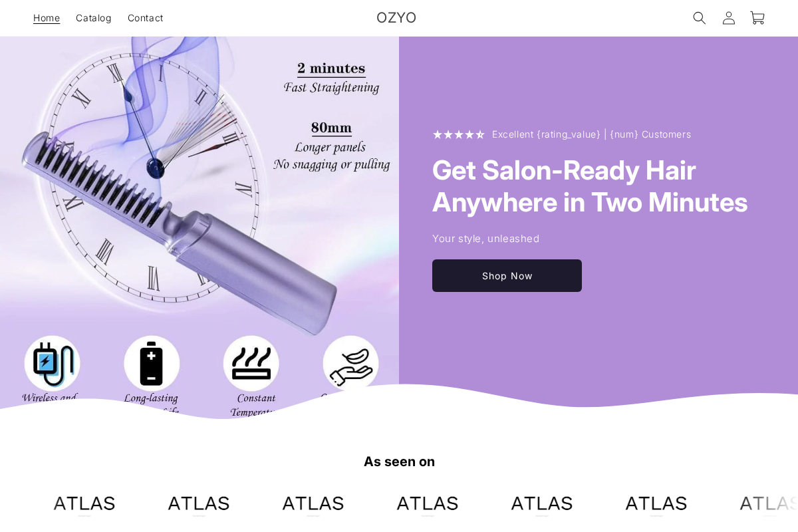Click the Get Salon-Ready Hair heading

(x=590, y=186)
